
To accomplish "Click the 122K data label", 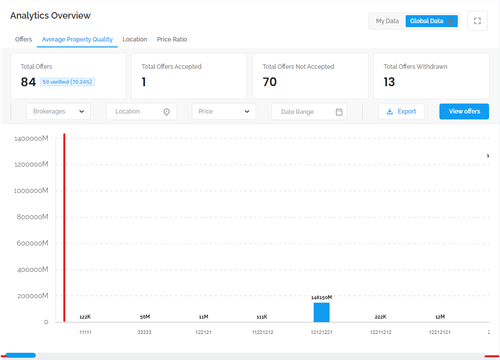I will click(85, 317).
